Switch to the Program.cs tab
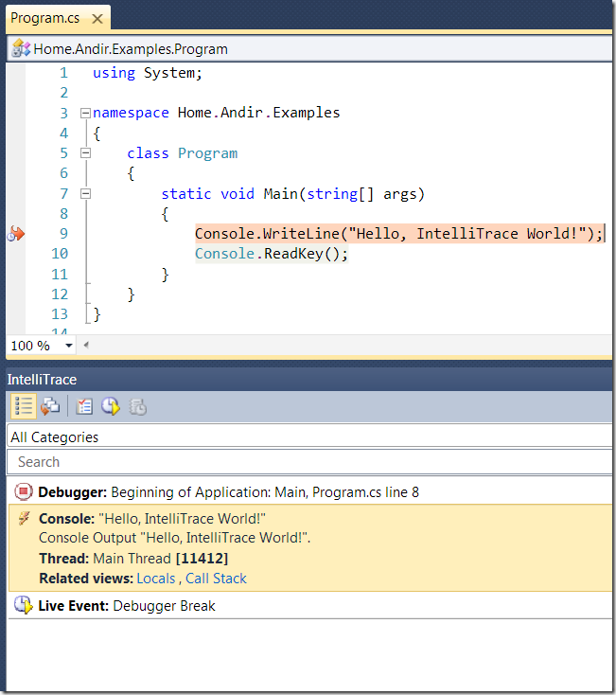The height and width of the screenshot is (695, 616). (44, 18)
